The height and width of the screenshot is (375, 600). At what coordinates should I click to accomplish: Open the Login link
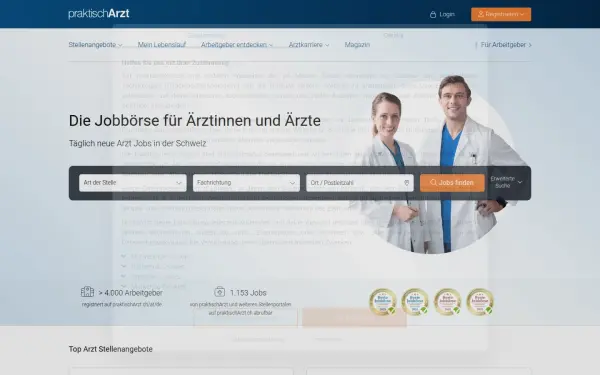[442, 15]
